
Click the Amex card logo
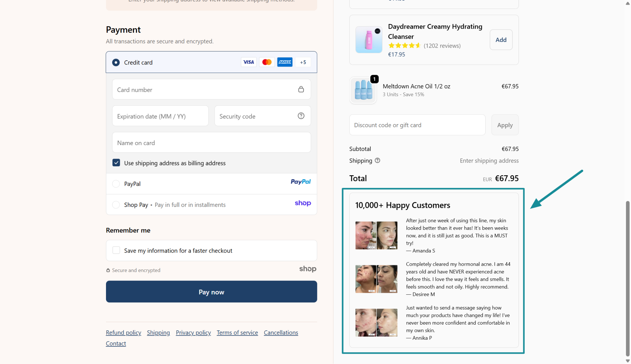(x=285, y=62)
